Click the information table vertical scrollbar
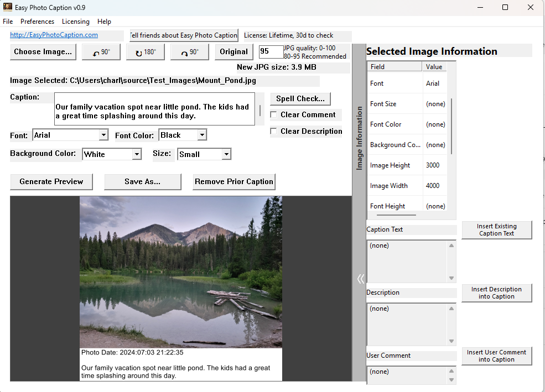 click(x=451, y=127)
